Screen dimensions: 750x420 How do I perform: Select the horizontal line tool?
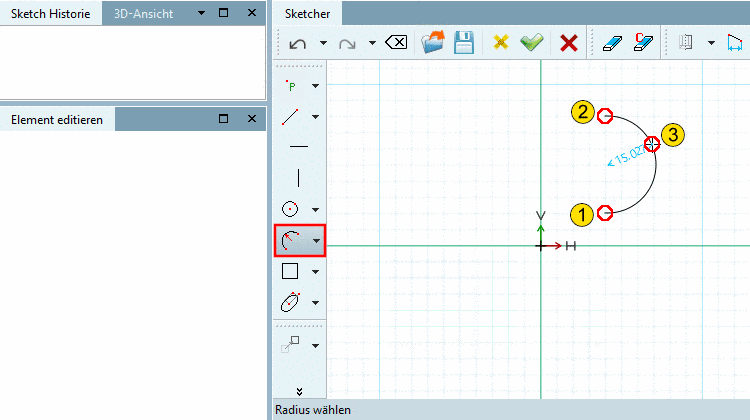click(299, 146)
